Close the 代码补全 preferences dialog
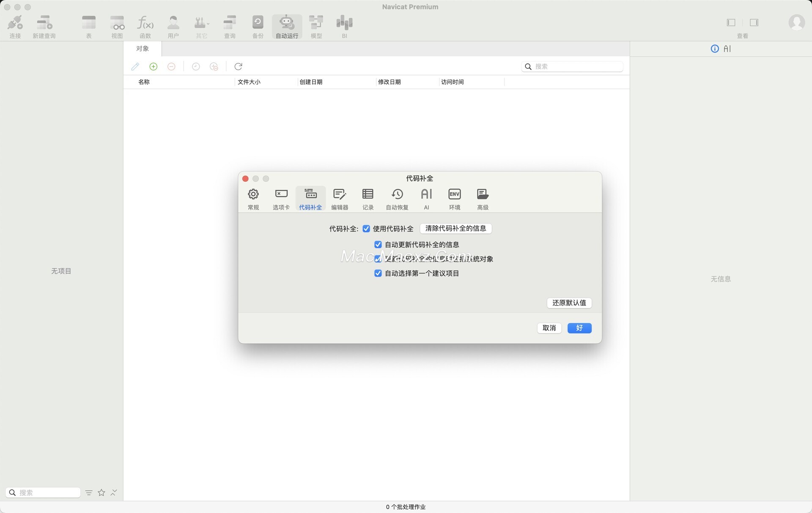The image size is (812, 513). pos(245,179)
